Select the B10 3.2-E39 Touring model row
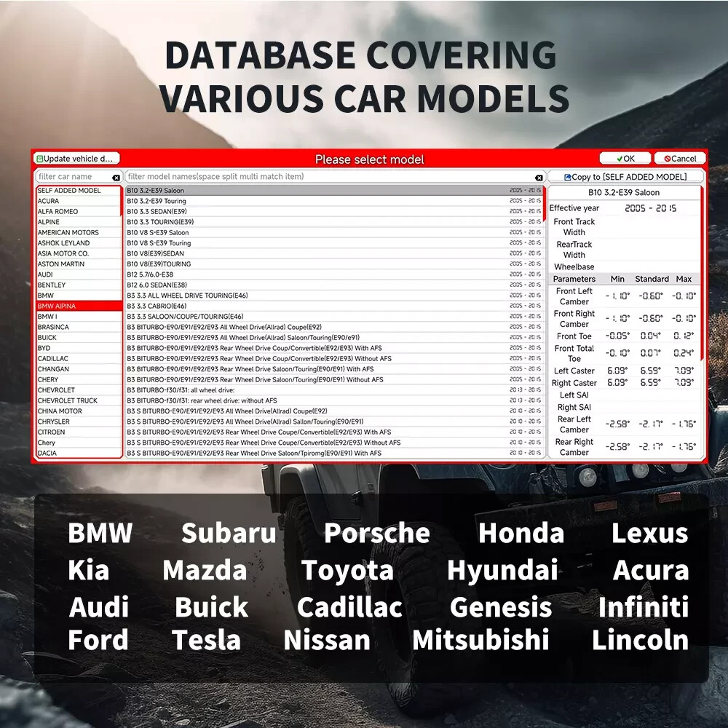This screenshot has height=728, width=728. [x=334, y=201]
